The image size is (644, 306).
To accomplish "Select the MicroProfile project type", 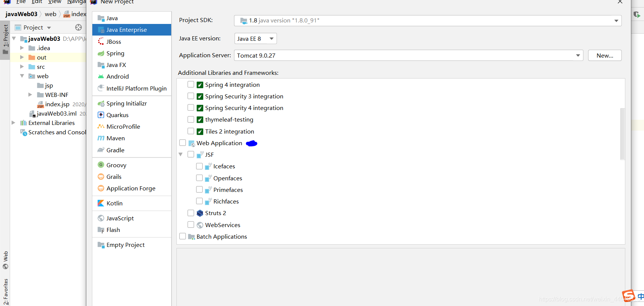I will [132, 127].
